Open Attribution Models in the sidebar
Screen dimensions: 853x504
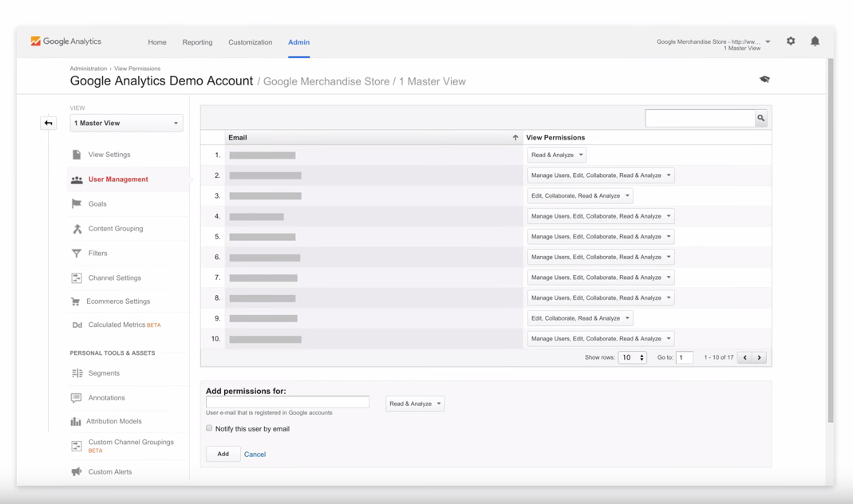point(113,421)
